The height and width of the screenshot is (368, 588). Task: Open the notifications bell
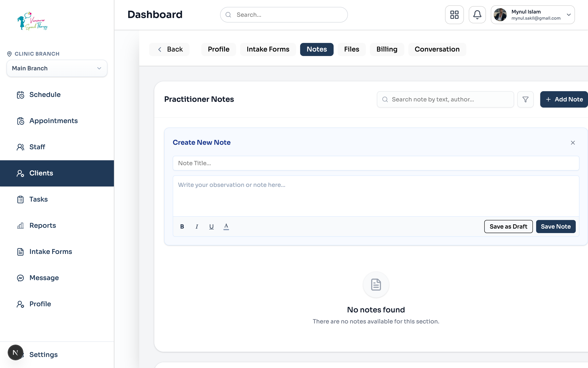(x=477, y=15)
